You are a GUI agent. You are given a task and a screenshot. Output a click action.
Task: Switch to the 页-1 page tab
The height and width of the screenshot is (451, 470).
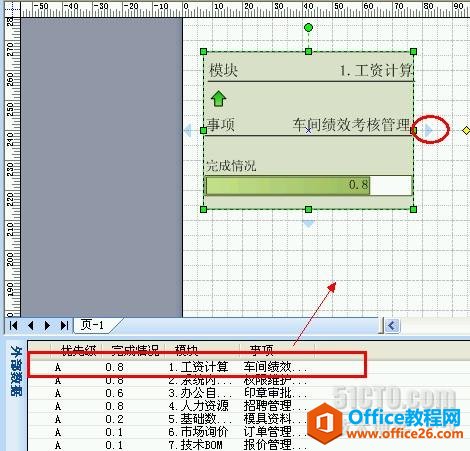pos(93,325)
